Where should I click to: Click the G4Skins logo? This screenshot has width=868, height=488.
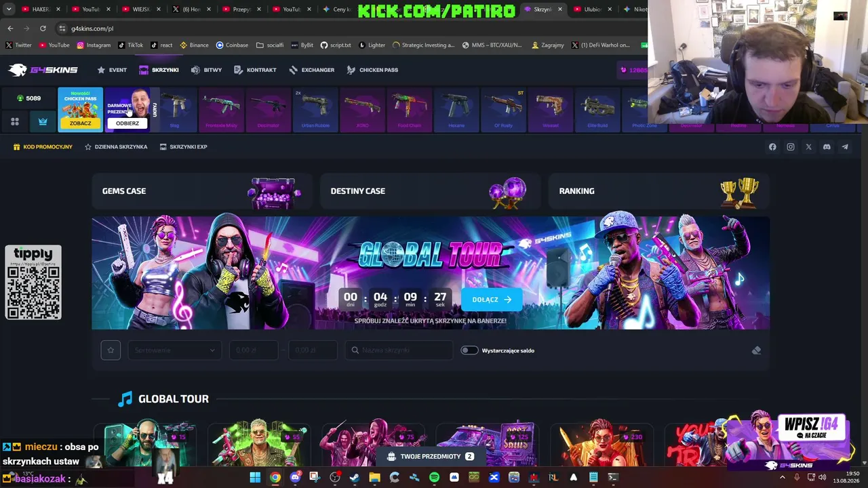click(43, 70)
